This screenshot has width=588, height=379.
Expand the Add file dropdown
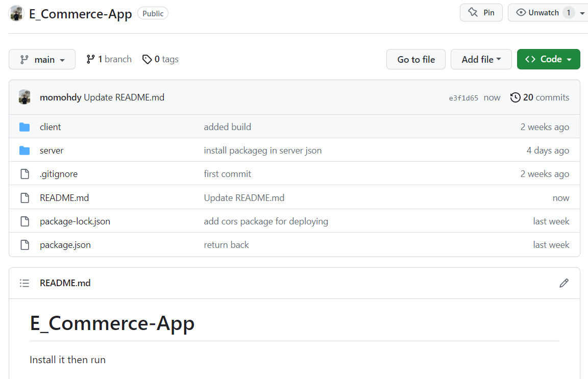click(x=481, y=60)
